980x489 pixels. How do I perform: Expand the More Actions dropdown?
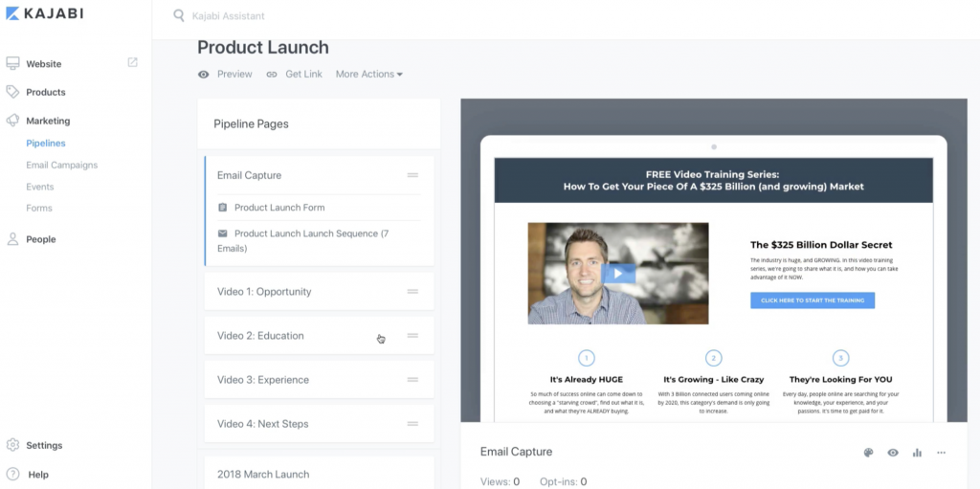coord(368,74)
